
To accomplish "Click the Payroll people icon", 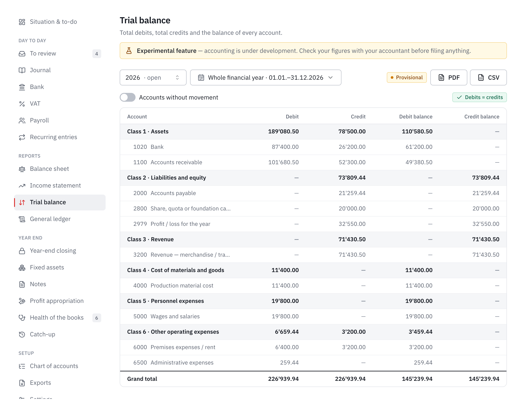I will (22, 120).
